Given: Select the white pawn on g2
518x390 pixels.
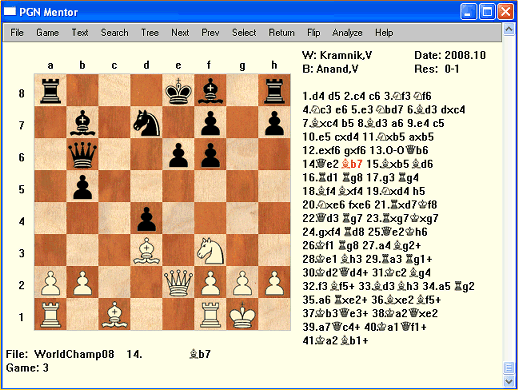Looking at the screenshot, I should (x=242, y=282).
